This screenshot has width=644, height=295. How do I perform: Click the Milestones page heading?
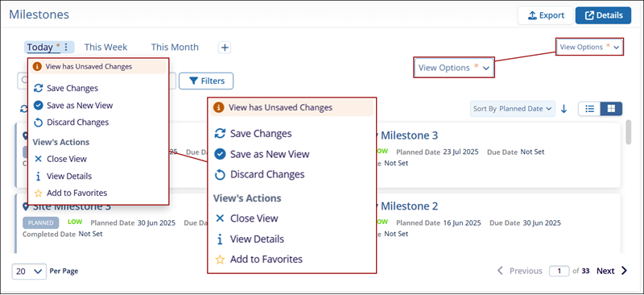[x=39, y=15]
